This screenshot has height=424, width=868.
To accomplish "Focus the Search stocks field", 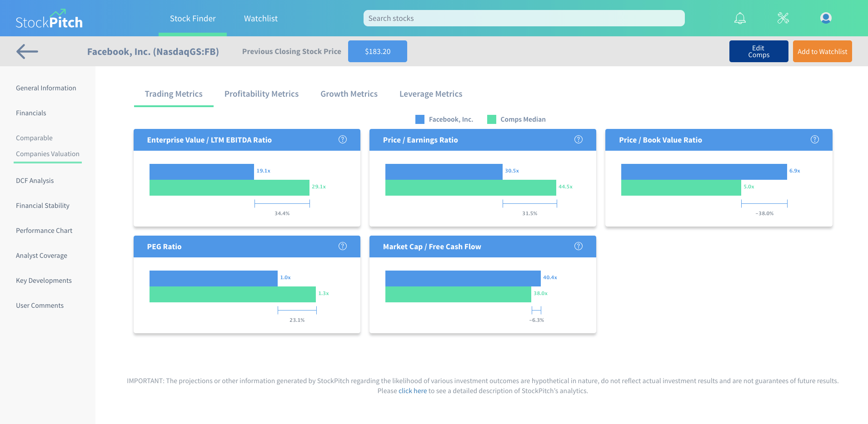I will point(524,18).
